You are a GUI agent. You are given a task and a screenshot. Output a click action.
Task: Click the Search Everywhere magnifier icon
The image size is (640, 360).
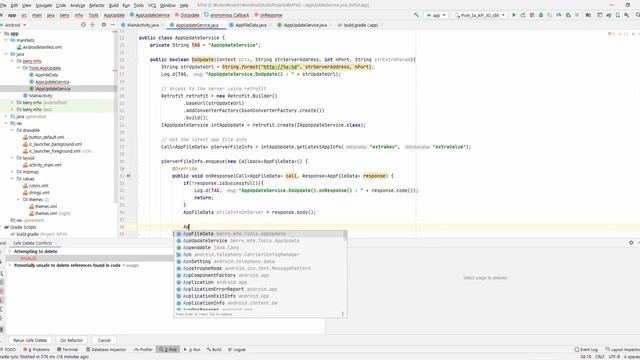pos(637,15)
